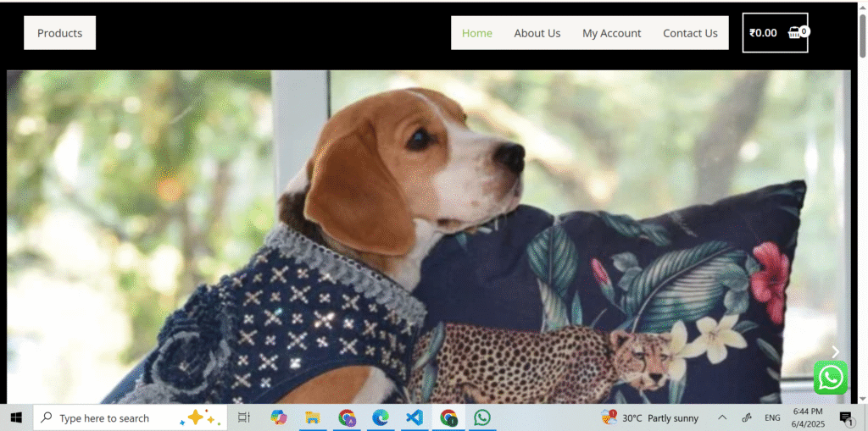Advance slider with the right arrow
Viewport: 868px width, 431px height.
(x=835, y=351)
